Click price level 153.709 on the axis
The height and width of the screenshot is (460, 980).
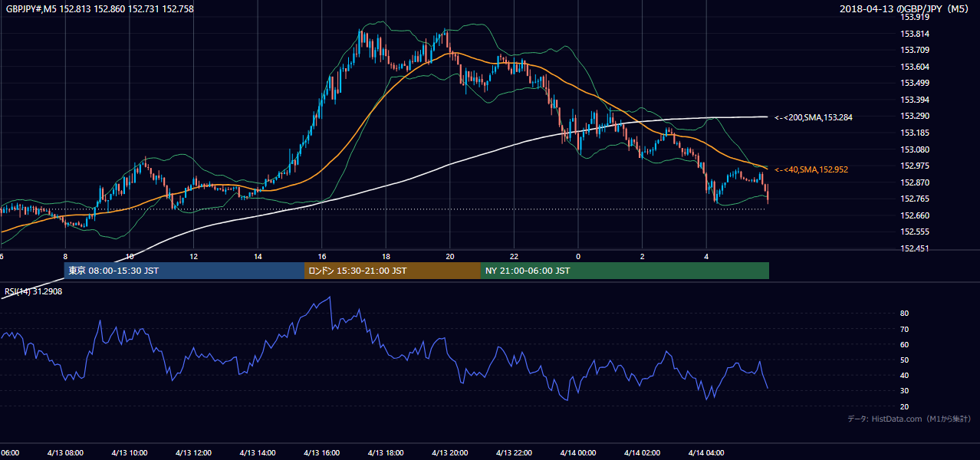click(915, 51)
